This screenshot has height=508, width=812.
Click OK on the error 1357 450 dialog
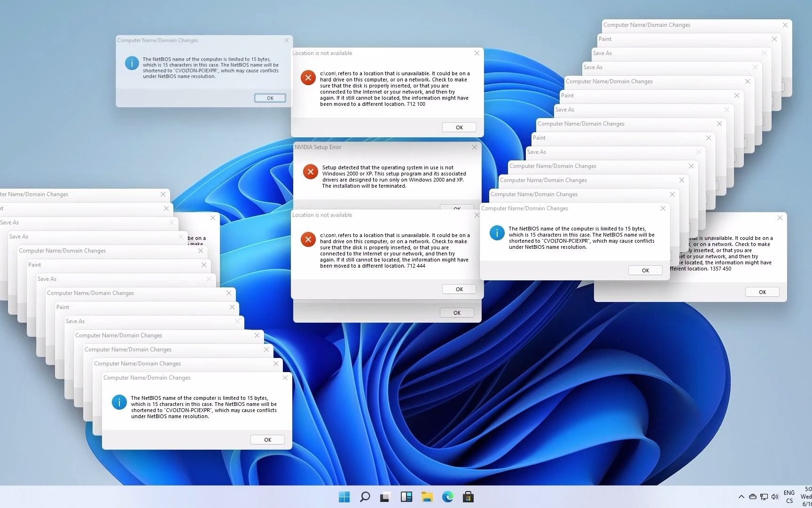[762, 292]
